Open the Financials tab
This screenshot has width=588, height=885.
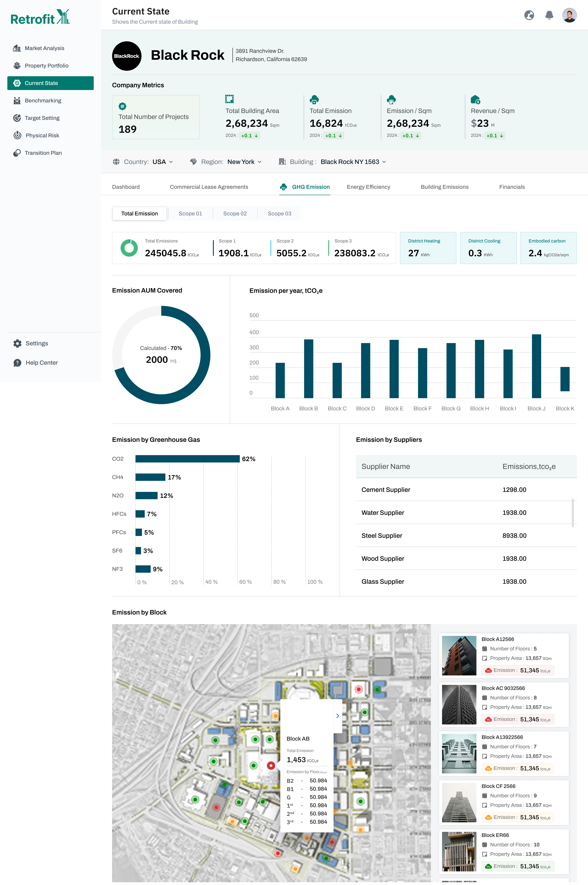[512, 187]
